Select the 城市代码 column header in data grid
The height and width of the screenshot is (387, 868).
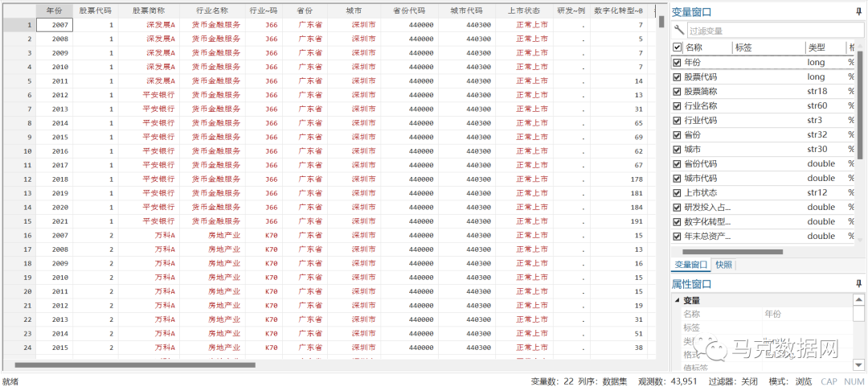467,10
